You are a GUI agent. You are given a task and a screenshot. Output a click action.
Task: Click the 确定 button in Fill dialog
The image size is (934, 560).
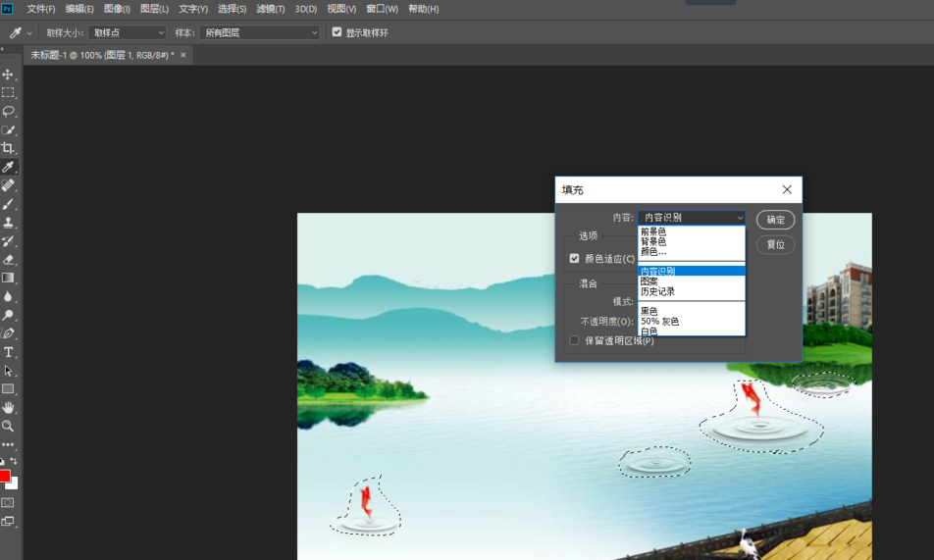(x=775, y=220)
